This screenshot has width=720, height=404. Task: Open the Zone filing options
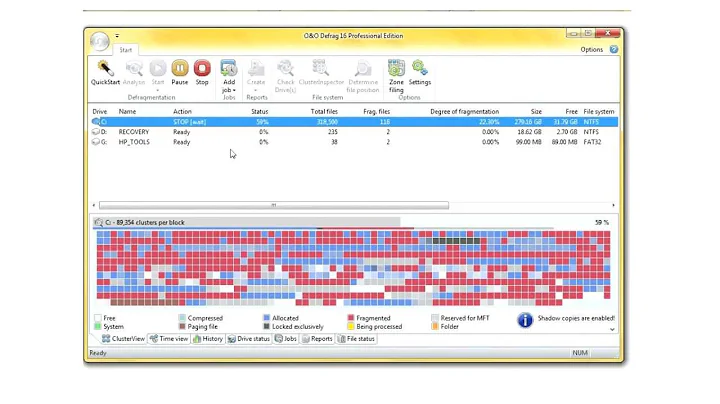396,68
